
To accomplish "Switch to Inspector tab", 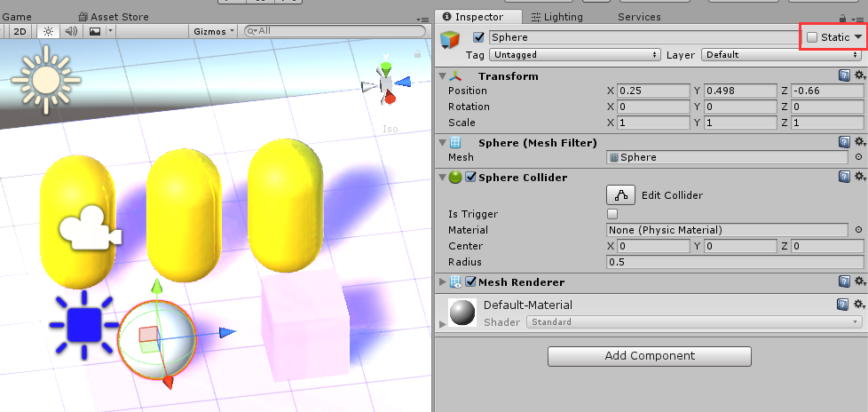I will coord(478,17).
